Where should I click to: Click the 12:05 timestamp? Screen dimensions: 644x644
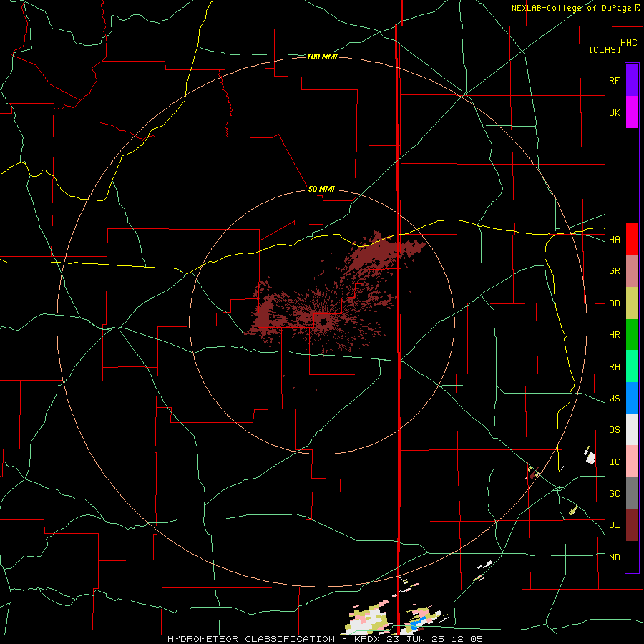click(x=466, y=639)
